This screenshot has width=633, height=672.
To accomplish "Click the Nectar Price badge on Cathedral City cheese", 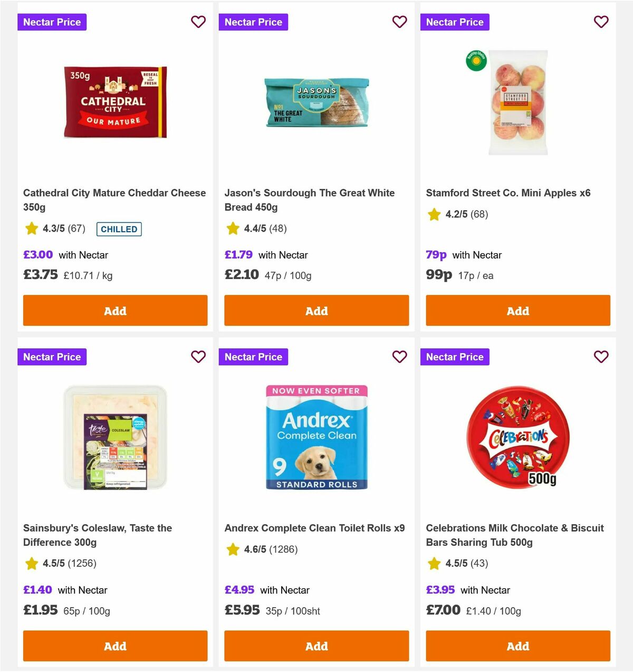I will [x=52, y=22].
